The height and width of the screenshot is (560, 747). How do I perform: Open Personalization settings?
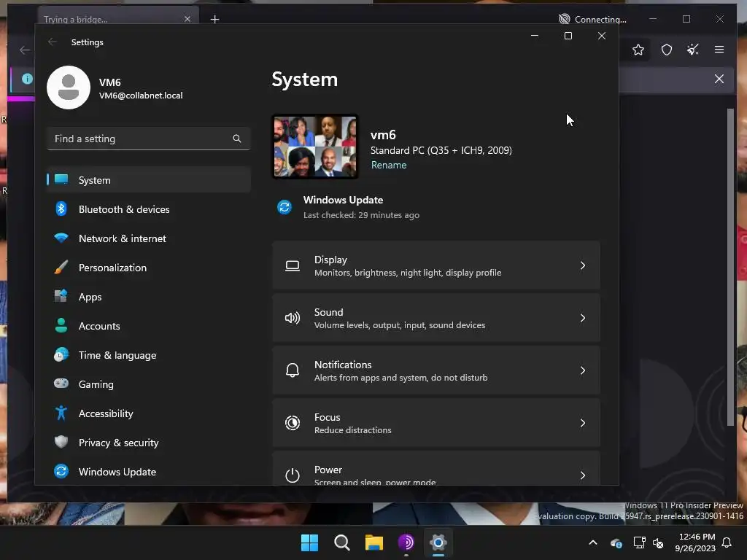click(x=148, y=268)
